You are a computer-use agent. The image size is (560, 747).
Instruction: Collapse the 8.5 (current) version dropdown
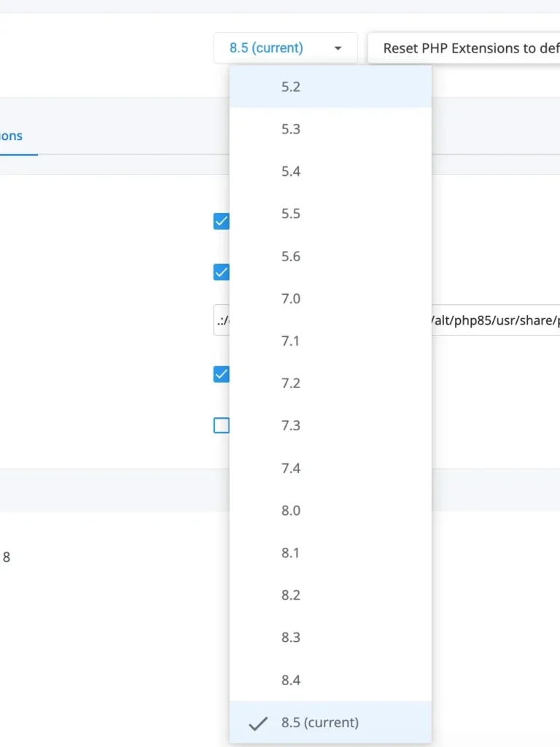tap(285, 48)
